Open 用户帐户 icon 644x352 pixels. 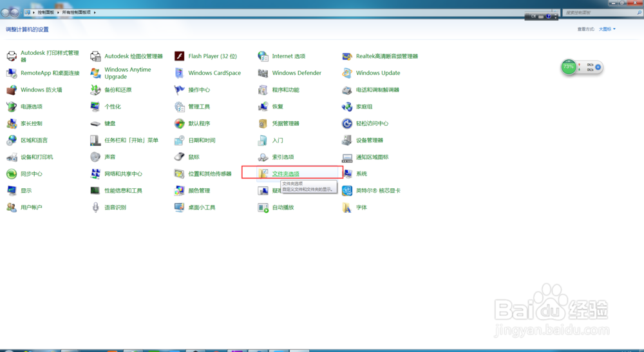12,208
